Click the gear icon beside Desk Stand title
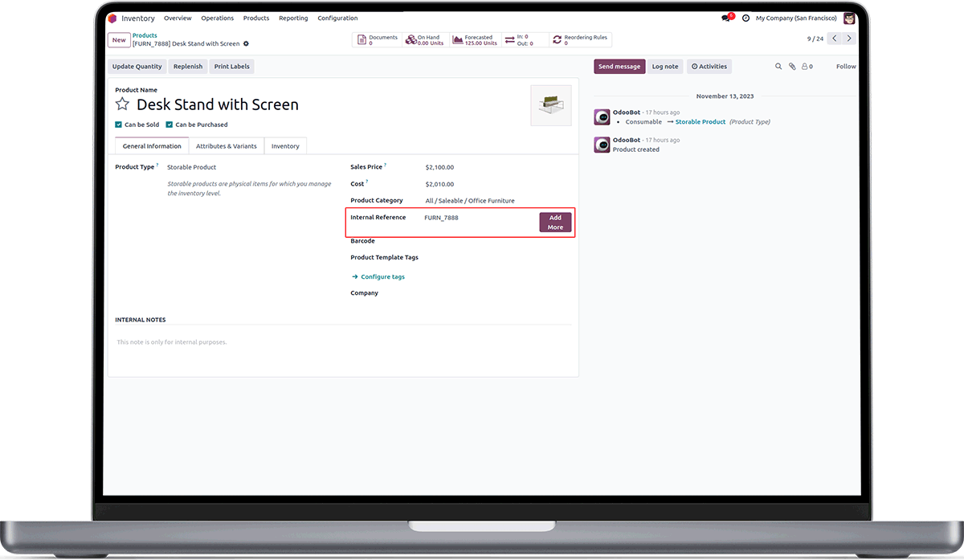Image resolution: width=964 pixels, height=560 pixels. click(x=246, y=43)
